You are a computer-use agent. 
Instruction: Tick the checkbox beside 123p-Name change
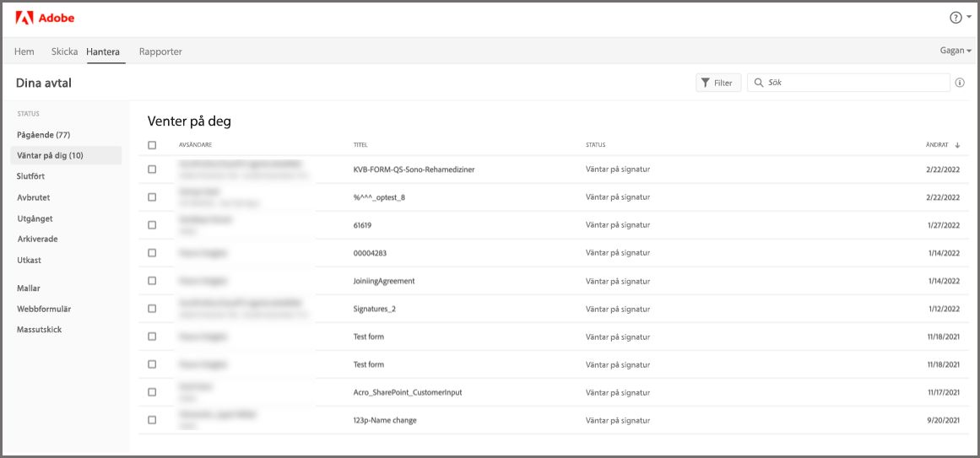(152, 420)
